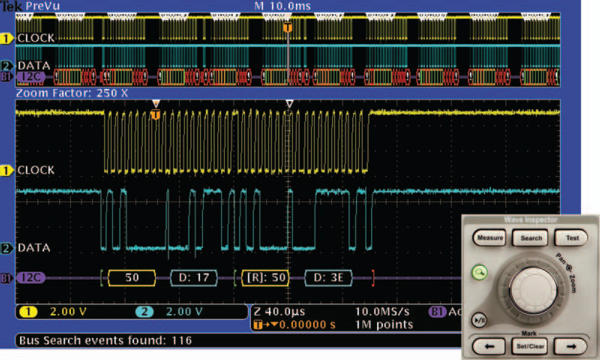Click the decoded address packet 50
600x360 pixels.
pyautogui.click(x=132, y=278)
